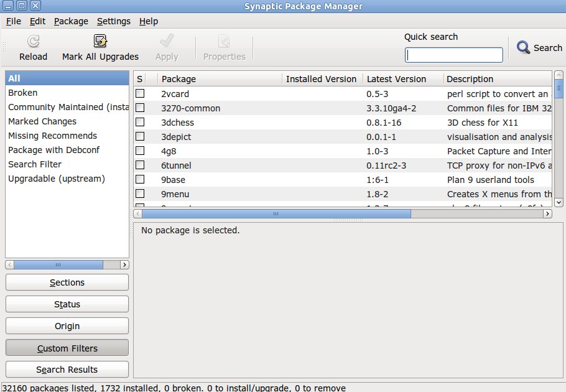The image size is (566, 392).
Task: Toggle the 9base package checkbox
Action: coord(140,179)
